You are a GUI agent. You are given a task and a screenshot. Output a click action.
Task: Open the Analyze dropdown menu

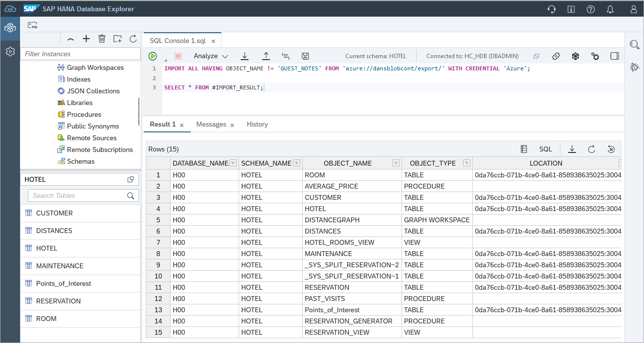211,56
